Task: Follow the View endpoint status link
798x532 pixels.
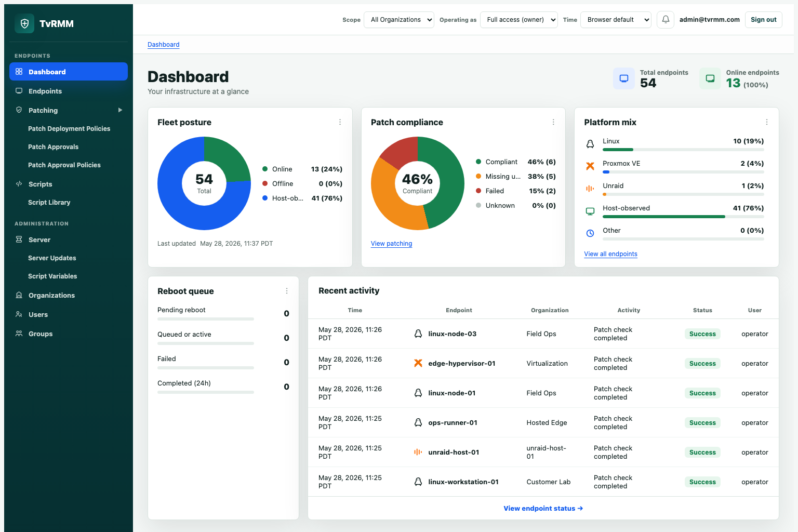Action: pos(543,508)
